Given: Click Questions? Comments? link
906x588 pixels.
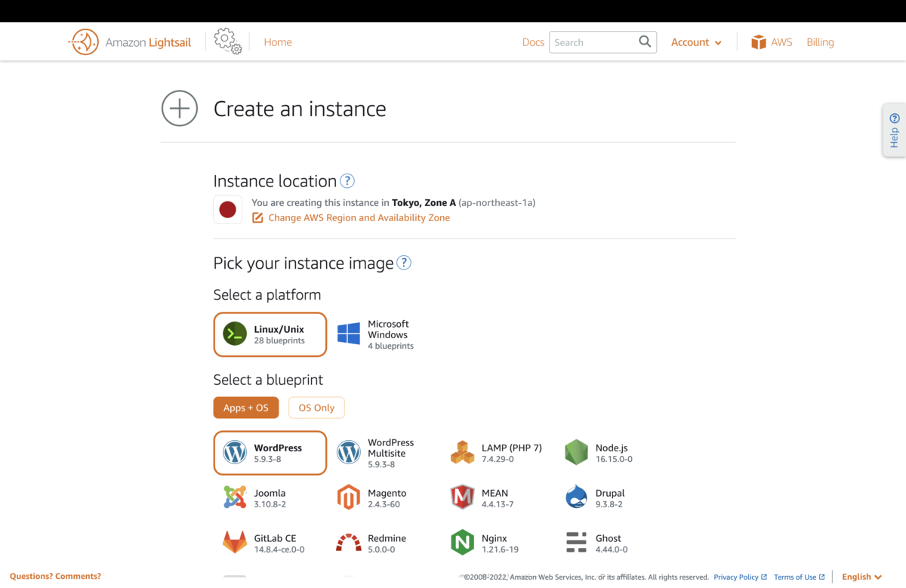Looking at the screenshot, I should click(x=55, y=576).
